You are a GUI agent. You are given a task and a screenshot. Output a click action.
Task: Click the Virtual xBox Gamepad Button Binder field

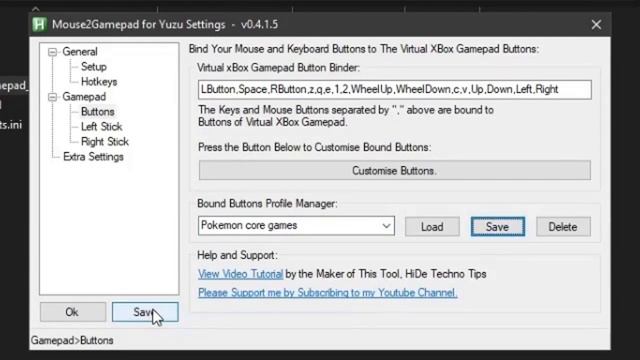395,89
